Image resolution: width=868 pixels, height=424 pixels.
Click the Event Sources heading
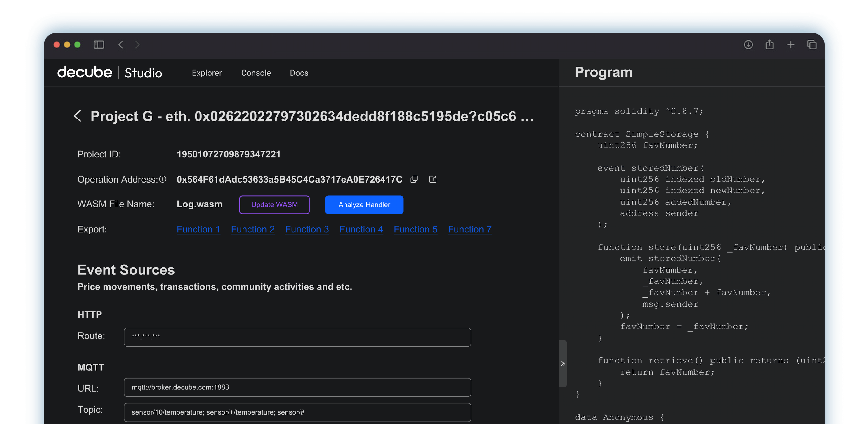pos(126,270)
